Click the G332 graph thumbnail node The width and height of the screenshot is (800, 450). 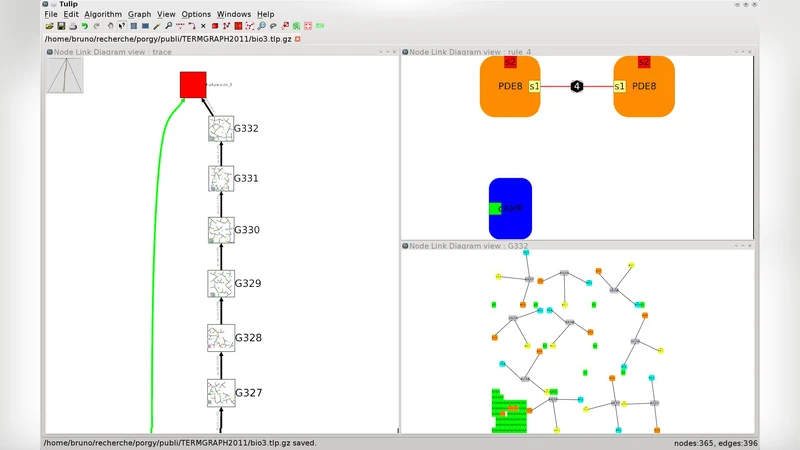(220, 128)
